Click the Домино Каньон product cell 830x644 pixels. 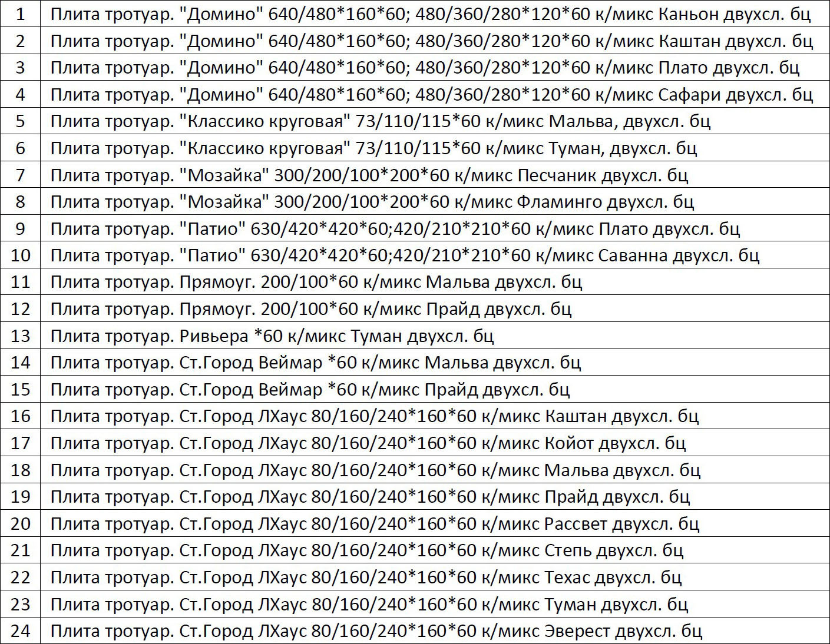pos(435,14)
